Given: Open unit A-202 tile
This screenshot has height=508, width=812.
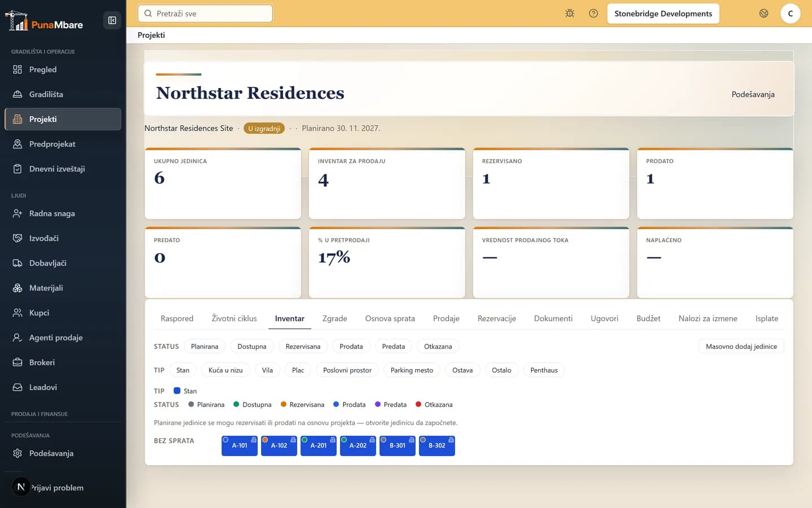Looking at the screenshot, I should point(358,445).
